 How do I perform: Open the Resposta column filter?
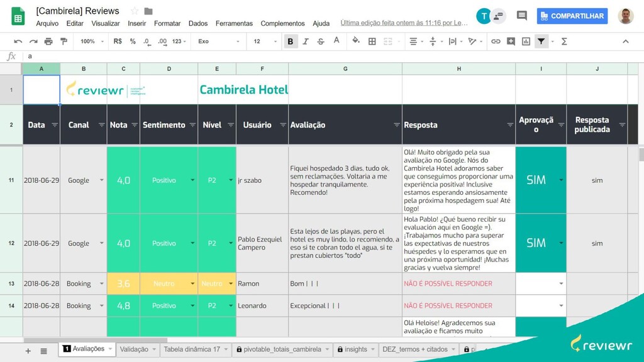[x=509, y=125]
